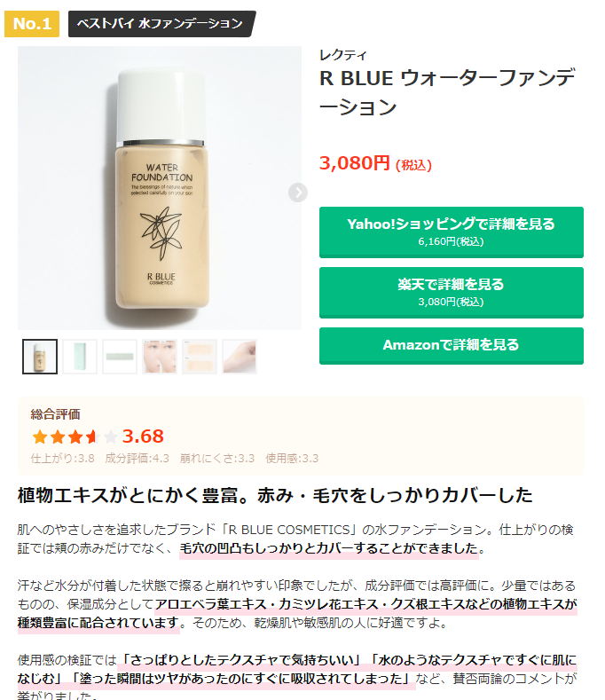Click the main water foundation product image
The height and width of the screenshot is (700, 605).
point(160,188)
